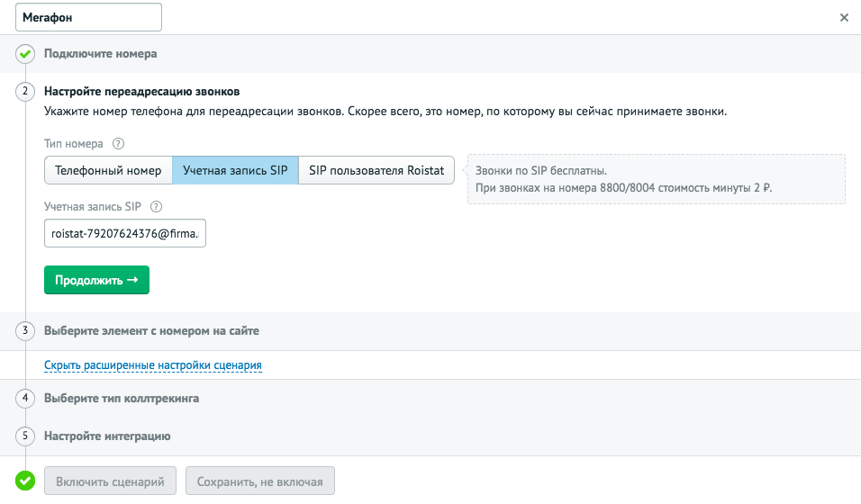Click the SIP account input field

click(125, 233)
